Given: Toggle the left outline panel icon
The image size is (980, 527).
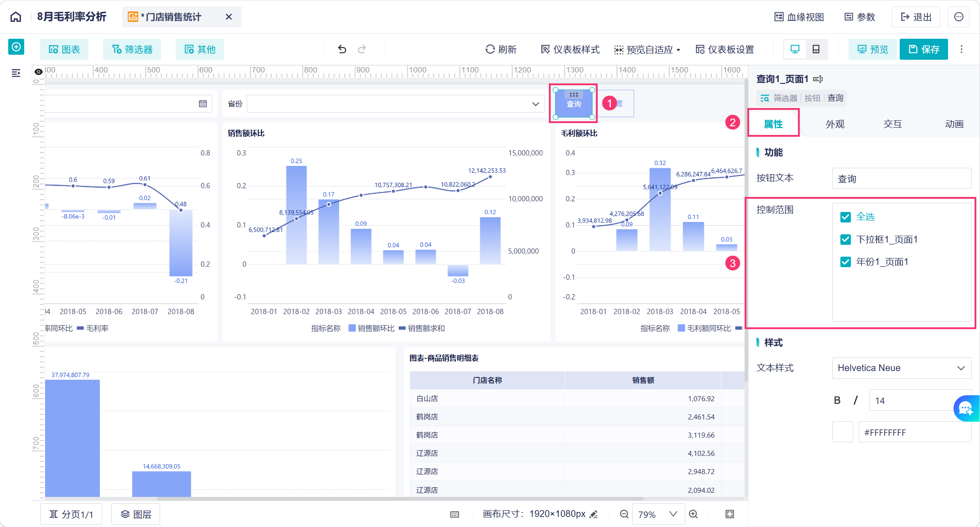Looking at the screenshot, I should click(x=16, y=73).
